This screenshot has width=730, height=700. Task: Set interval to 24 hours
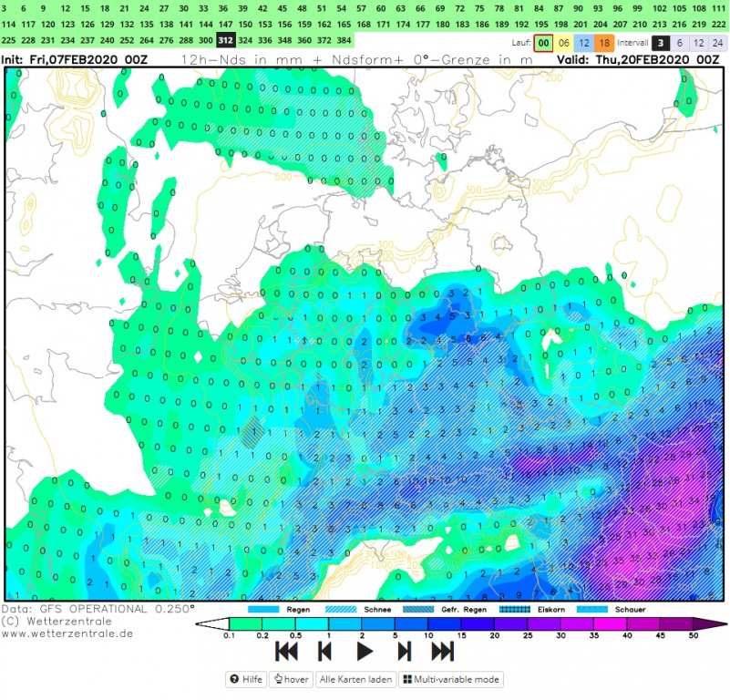[x=718, y=42]
